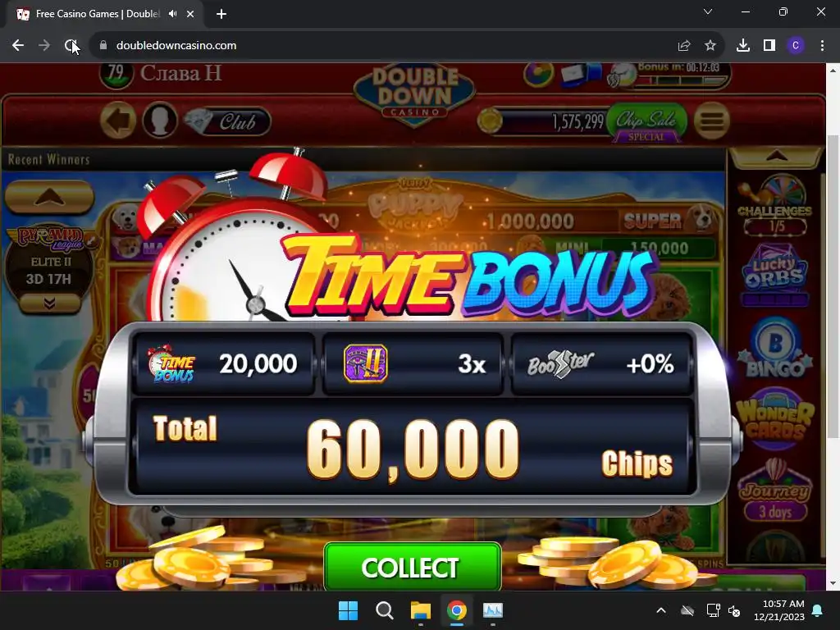Screen dimensions: 840x630
Task: Click the gold back arrow button
Action: coord(118,121)
